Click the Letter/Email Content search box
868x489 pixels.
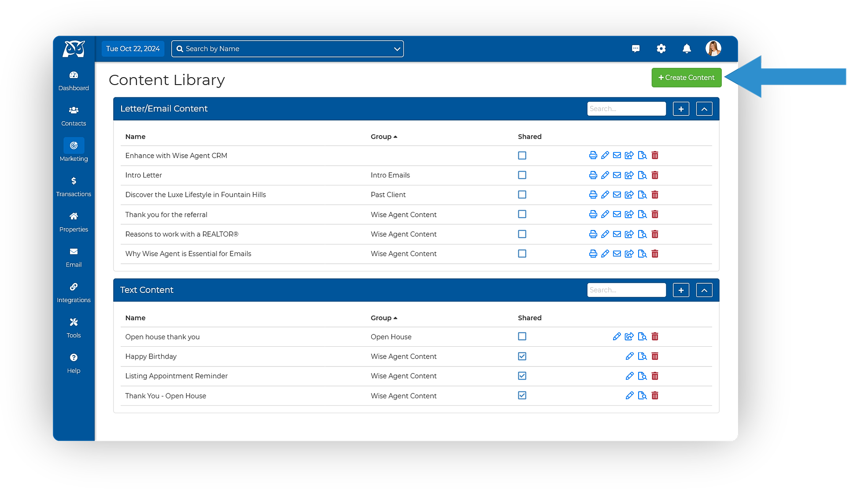626,109
